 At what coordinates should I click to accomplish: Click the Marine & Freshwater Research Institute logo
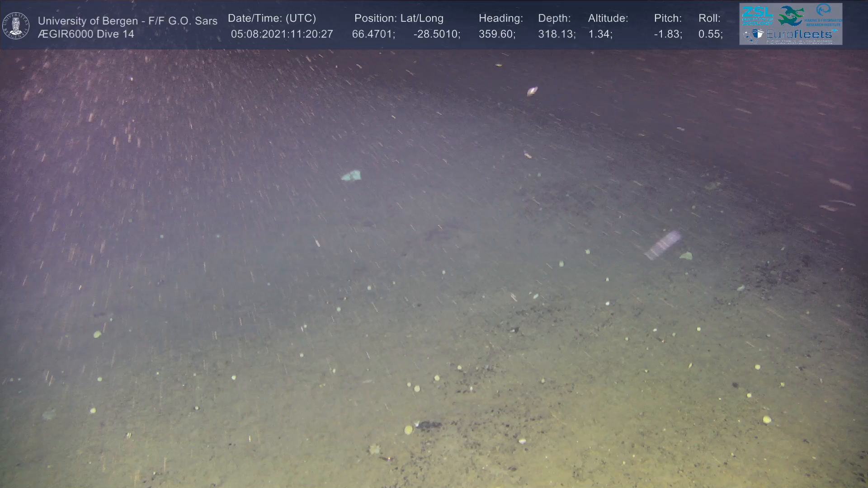(824, 14)
